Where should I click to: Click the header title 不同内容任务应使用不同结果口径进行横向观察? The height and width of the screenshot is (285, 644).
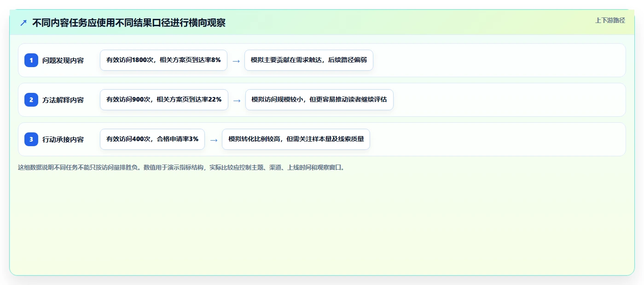click(x=129, y=23)
